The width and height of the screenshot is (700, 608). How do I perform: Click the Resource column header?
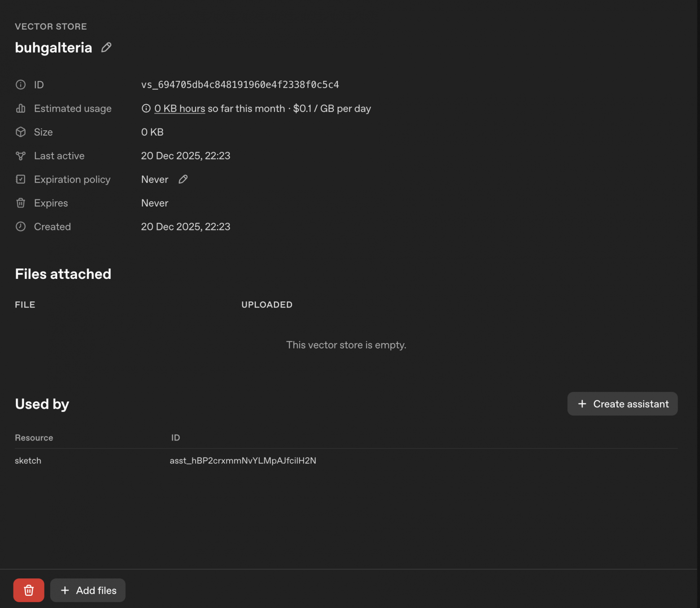[x=34, y=438]
